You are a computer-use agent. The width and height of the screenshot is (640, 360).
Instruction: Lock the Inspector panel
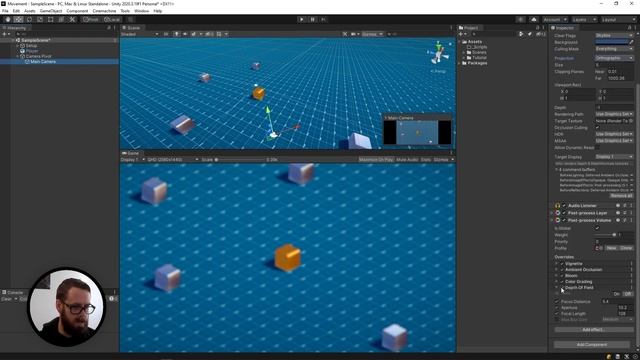click(629, 28)
